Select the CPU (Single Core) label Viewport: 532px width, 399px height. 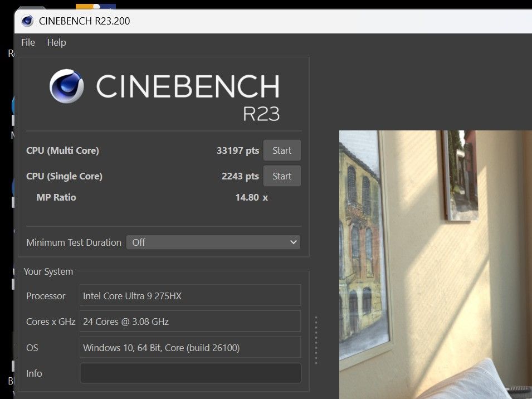pos(64,176)
